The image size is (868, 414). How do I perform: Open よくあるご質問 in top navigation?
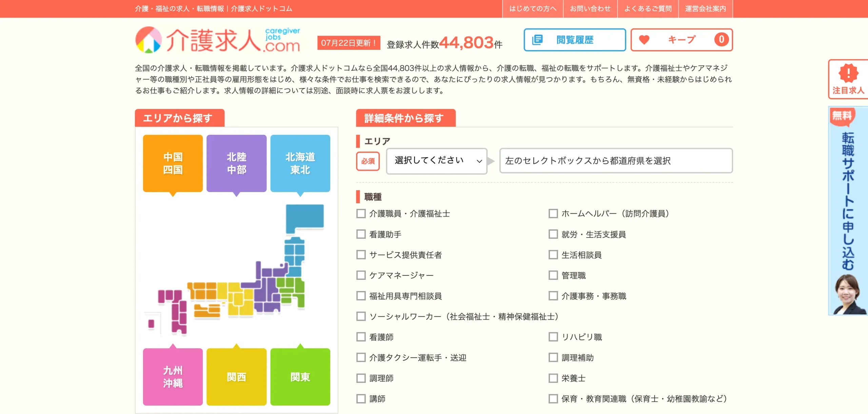(x=648, y=9)
